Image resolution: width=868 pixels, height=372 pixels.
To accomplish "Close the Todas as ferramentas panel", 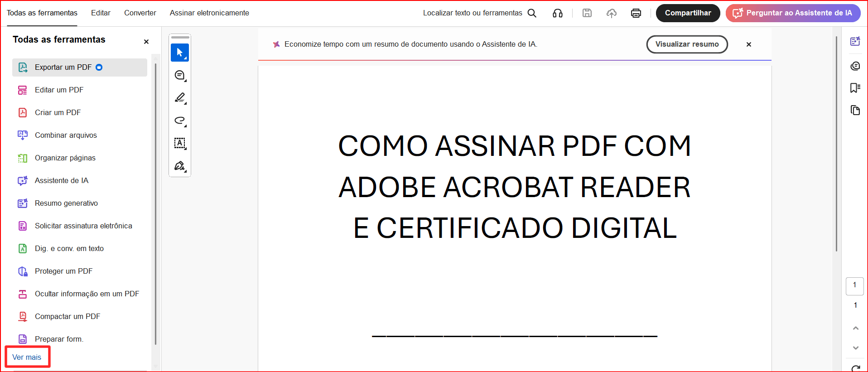I will tap(146, 42).
